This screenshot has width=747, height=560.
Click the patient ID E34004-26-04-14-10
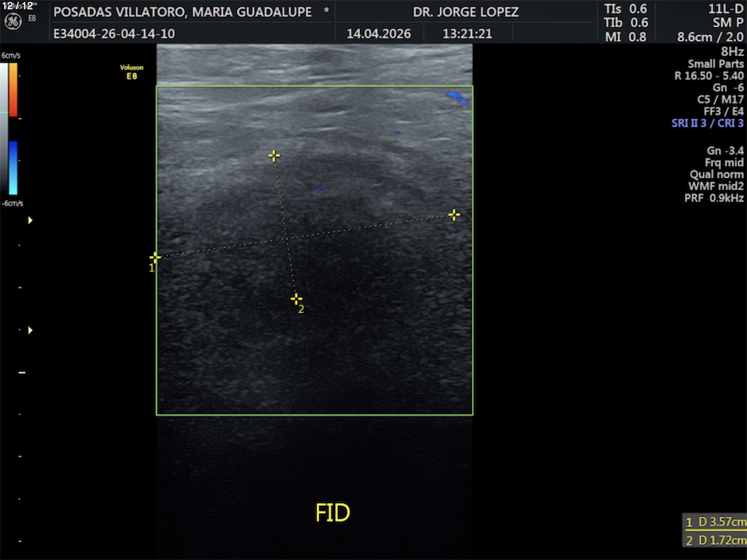coord(114,34)
